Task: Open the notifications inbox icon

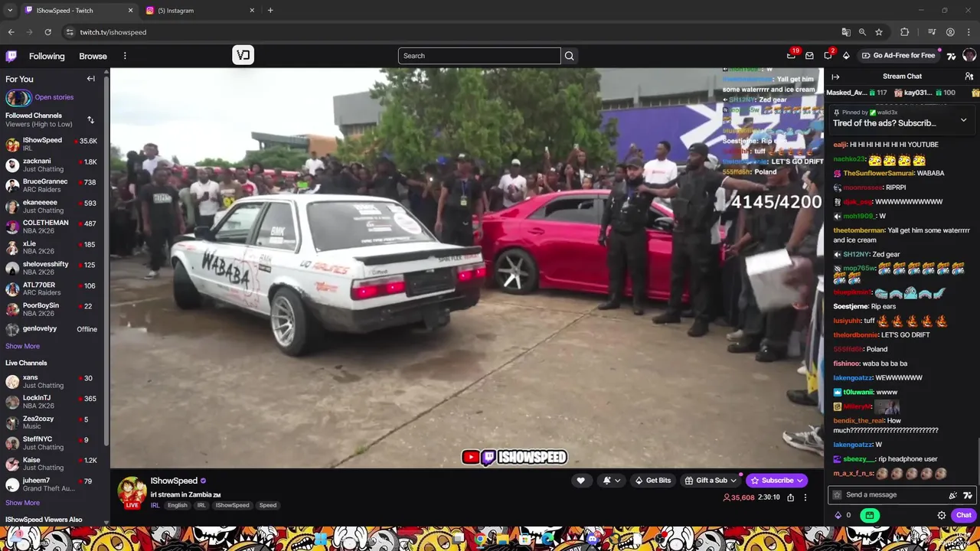Action: pos(809,56)
